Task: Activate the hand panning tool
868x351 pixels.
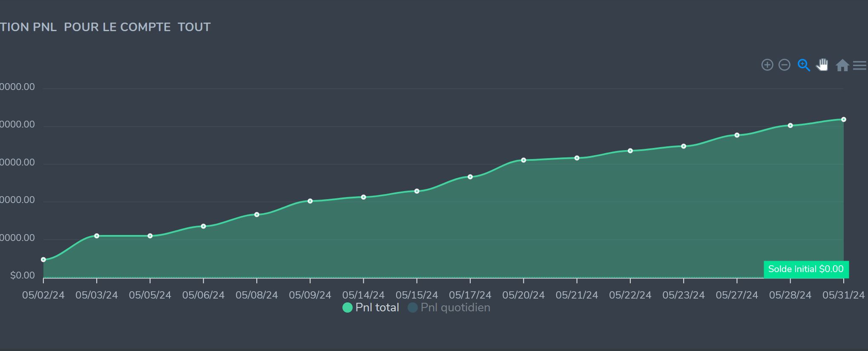Action: pos(822,65)
